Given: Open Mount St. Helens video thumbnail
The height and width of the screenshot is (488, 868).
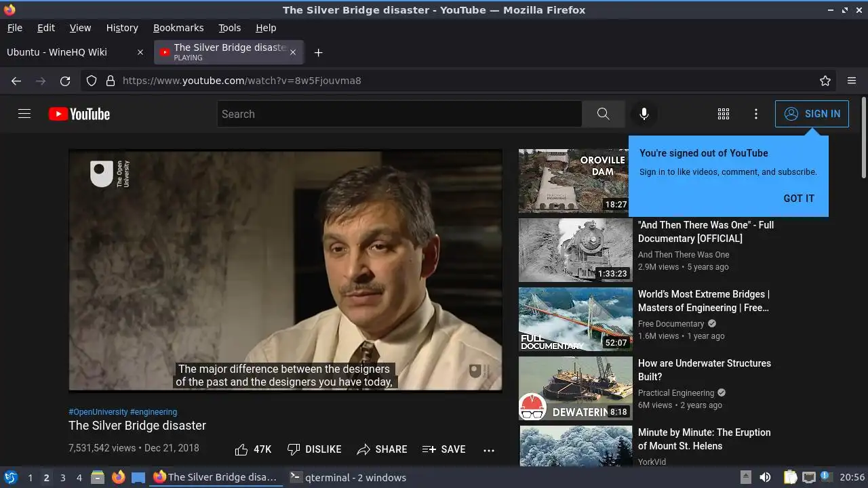Looking at the screenshot, I should click(x=575, y=446).
